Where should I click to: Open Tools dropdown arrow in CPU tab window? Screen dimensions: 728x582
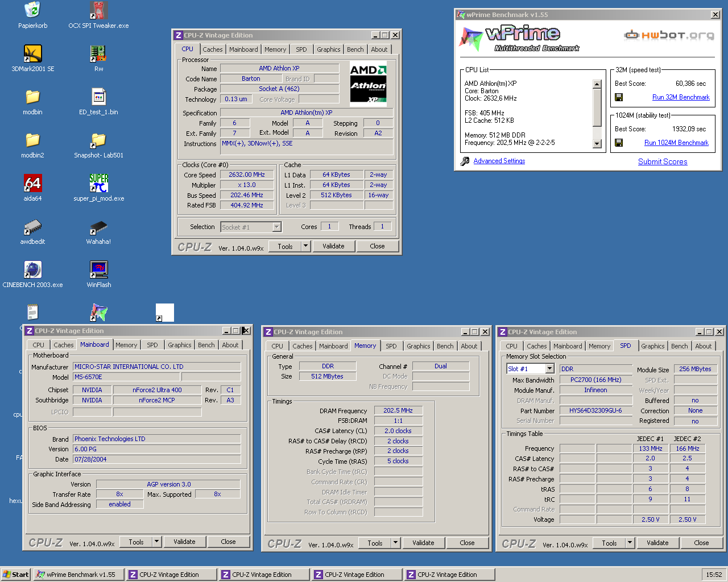coord(305,246)
